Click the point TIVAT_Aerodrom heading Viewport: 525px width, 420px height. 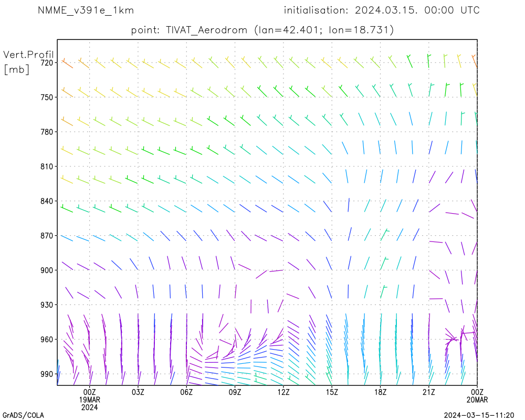coord(262,30)
